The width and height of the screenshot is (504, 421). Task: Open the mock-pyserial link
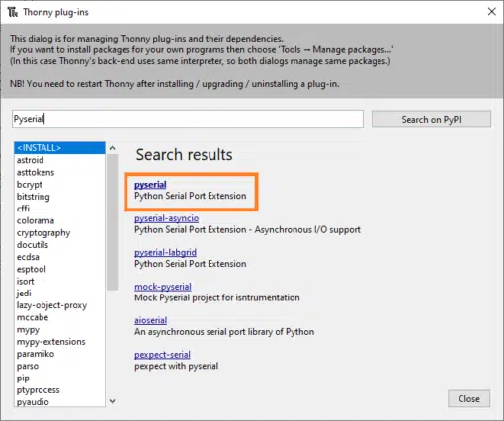(x=163, y=287)
